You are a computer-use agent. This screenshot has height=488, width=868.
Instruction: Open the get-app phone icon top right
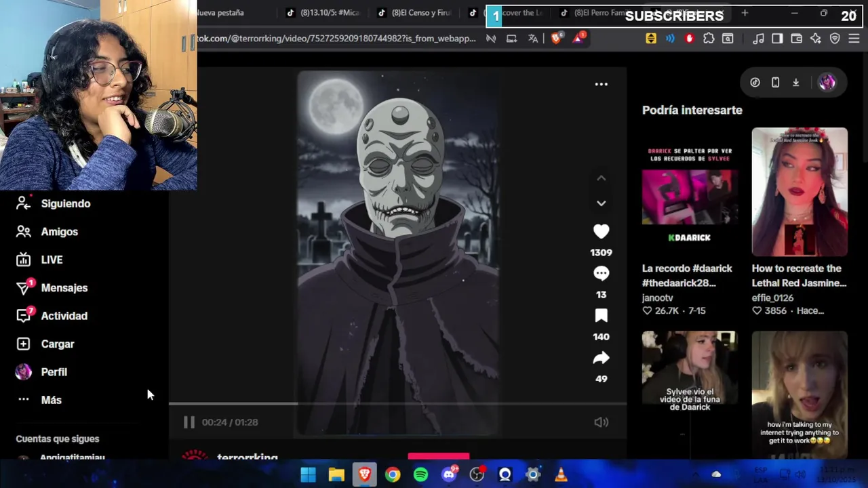point(775,83)
